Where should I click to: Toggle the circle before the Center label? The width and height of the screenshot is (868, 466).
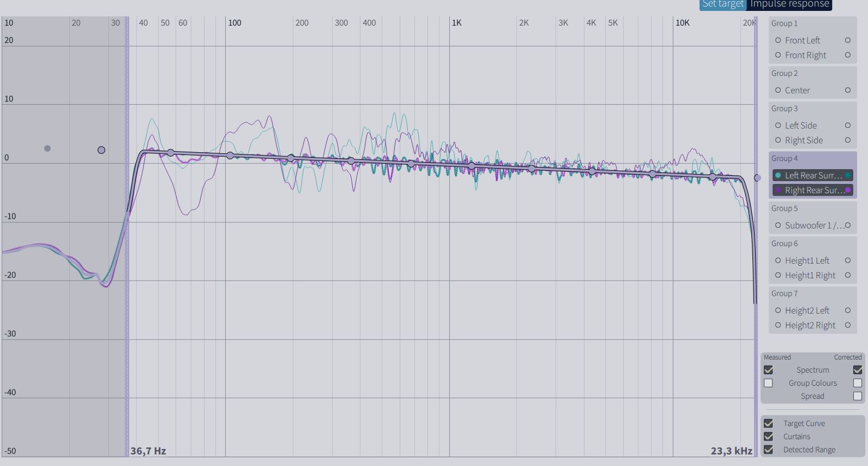(778, 90)
